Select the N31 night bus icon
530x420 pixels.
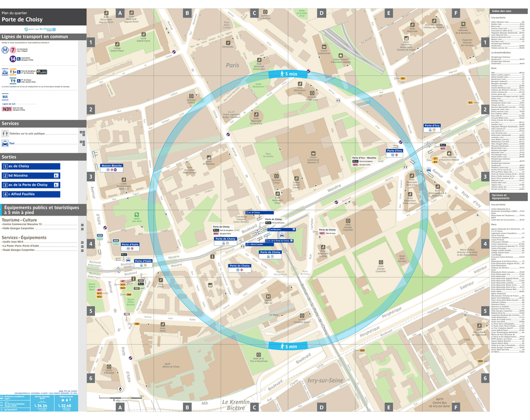(x=7, y=109)
